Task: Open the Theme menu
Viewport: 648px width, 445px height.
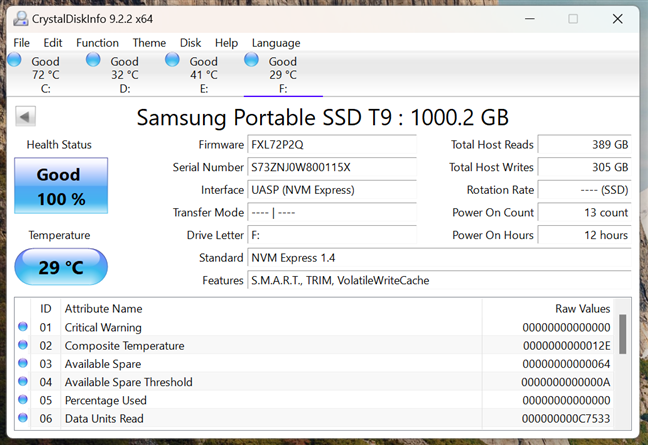Action: coord(149,43)
